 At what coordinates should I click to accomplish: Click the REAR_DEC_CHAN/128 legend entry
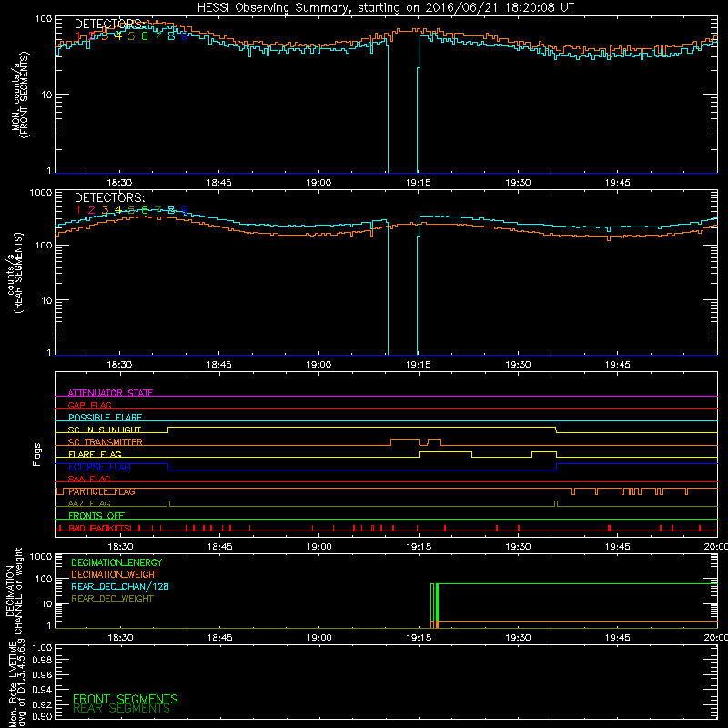pos(120,587)
